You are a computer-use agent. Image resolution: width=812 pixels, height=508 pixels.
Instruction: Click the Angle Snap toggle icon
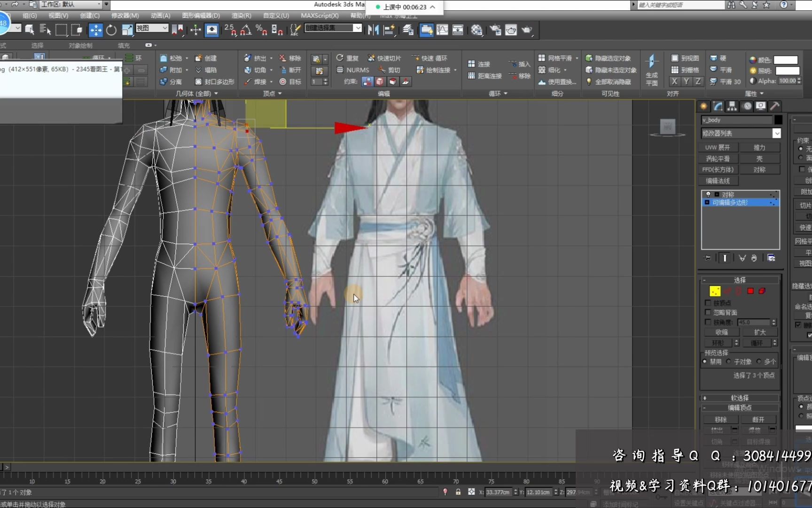pos(245,30)
